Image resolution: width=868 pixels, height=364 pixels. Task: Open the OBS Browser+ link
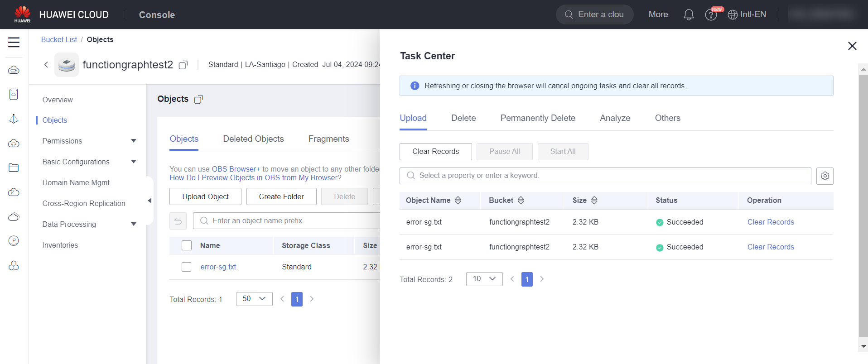(x=236, y=169)
